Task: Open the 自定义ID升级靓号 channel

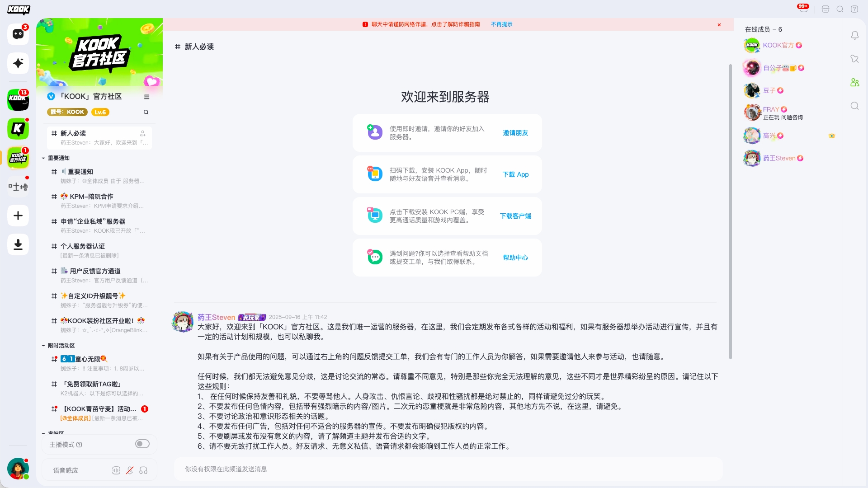Action: pos(99,300)
